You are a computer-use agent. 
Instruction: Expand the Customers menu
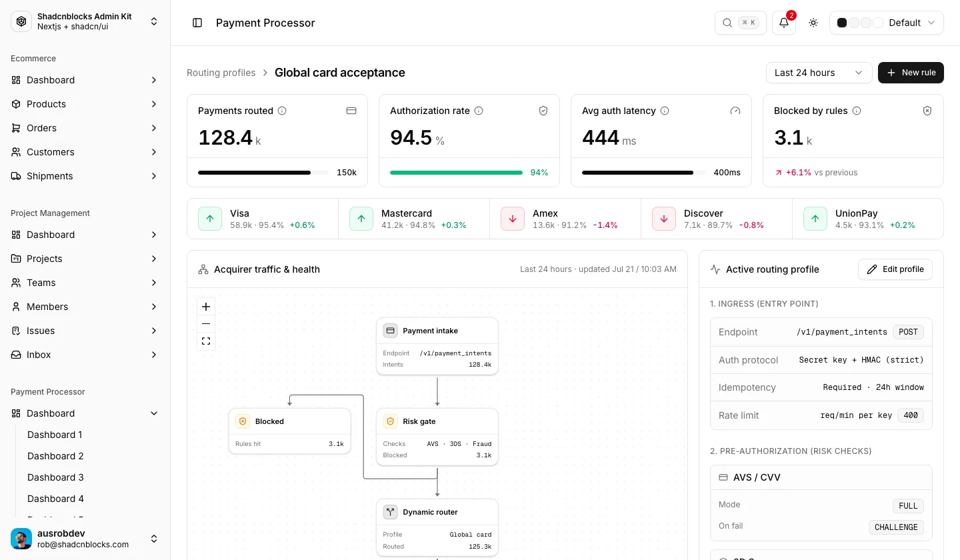85,152
